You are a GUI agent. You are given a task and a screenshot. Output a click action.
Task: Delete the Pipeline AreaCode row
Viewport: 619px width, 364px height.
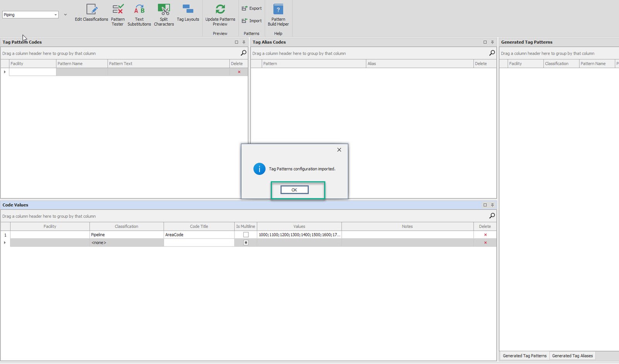click(x=485, y=235)
